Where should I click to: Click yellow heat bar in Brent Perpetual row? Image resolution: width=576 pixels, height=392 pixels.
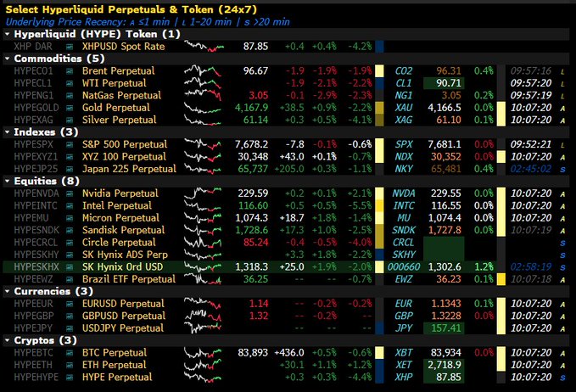[x=379, y=71]
